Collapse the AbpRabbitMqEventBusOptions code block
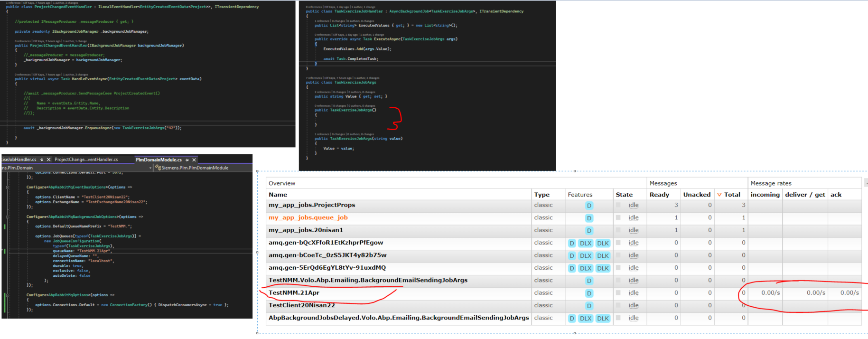Screen dimensions: 868x339 [8, 187]
